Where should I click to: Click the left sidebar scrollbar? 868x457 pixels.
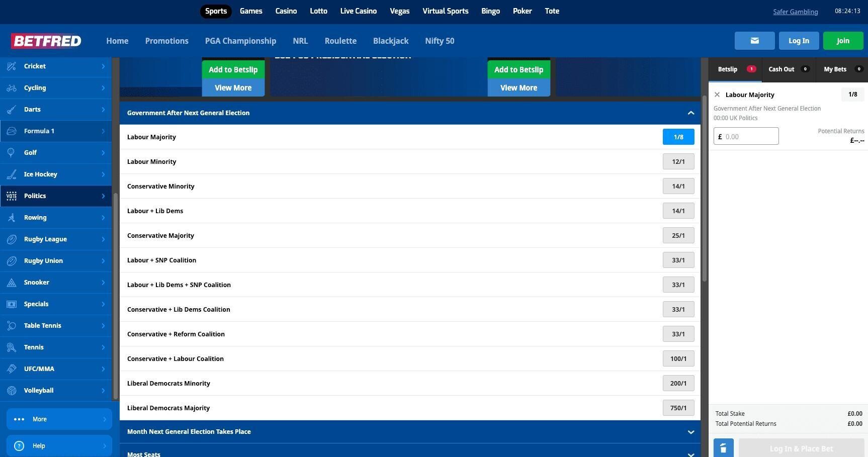pyautogui.click(x=115, y=296)
